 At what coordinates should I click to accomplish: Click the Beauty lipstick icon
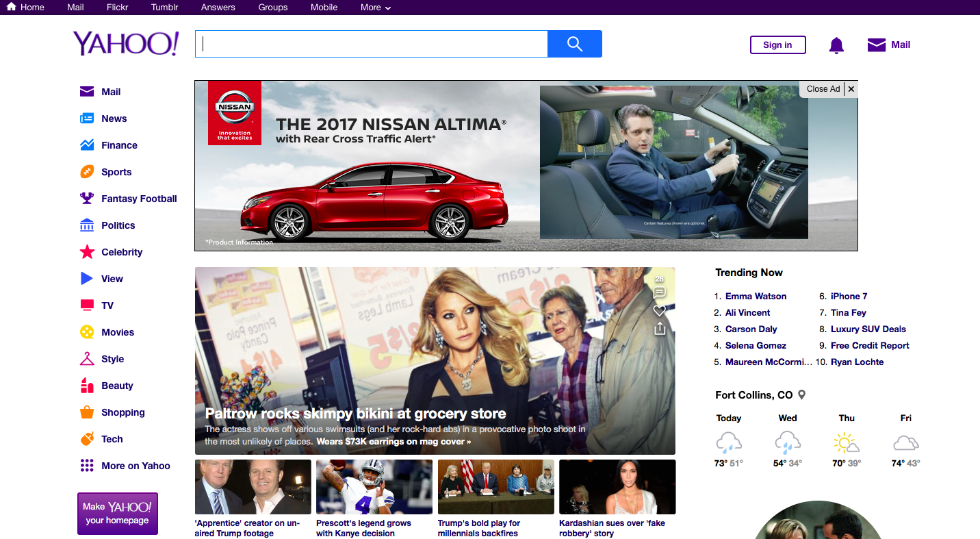pos(87,386)
